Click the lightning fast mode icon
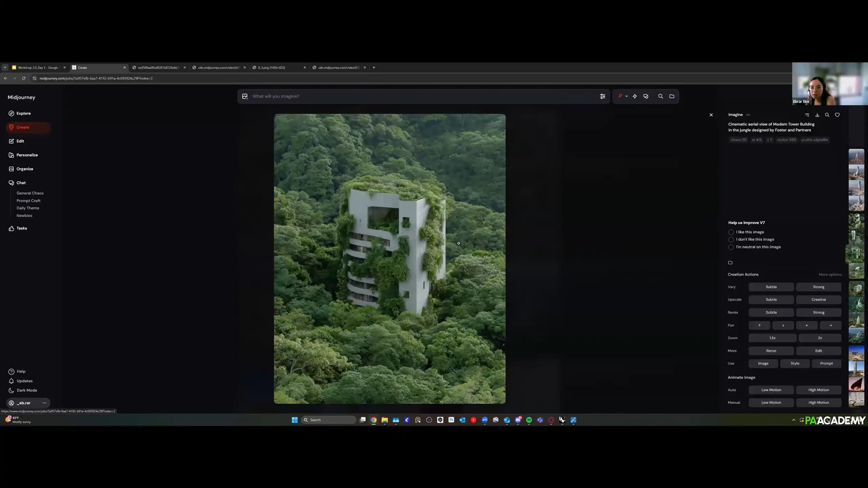This screenshot has height=488, width=868. pos(635,96)
